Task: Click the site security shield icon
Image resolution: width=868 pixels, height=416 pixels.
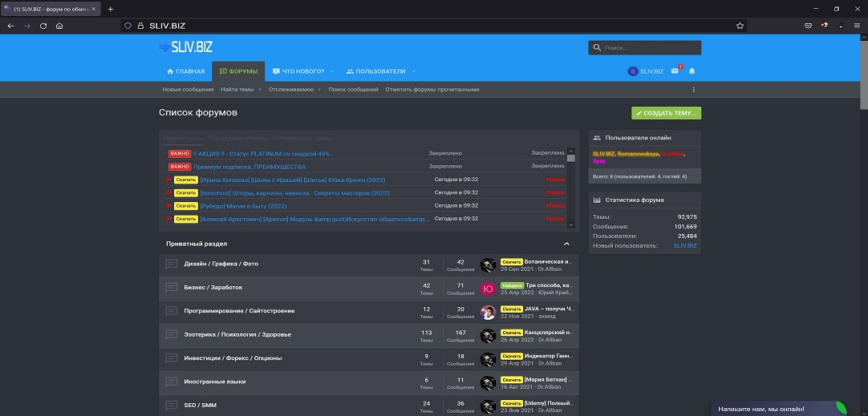Action: (128, 26)
